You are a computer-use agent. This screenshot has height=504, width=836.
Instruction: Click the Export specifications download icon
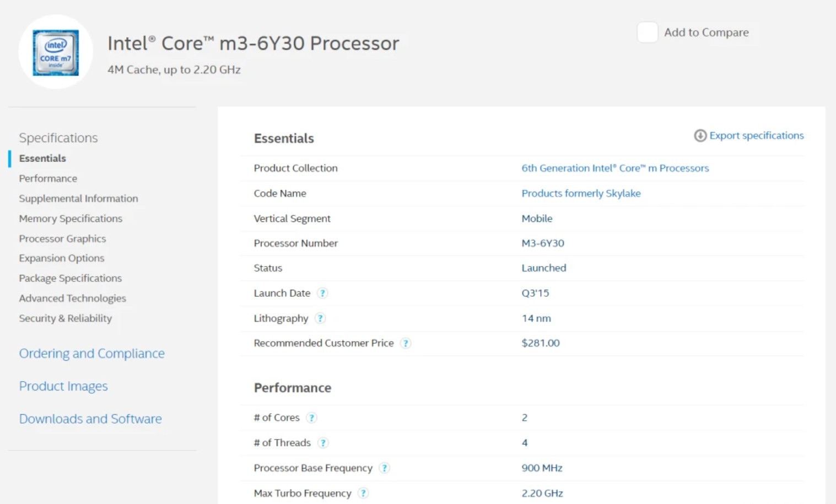(700, 136)
